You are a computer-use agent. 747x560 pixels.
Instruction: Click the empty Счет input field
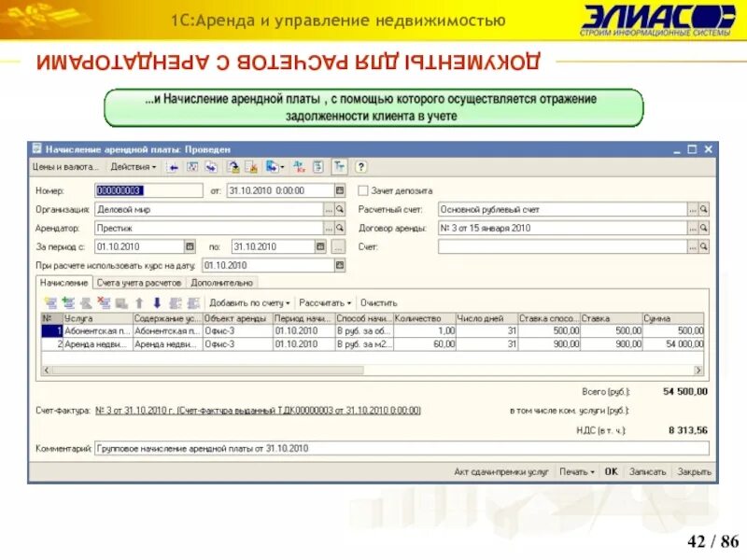pyautogui.click(x=563, y=246)
